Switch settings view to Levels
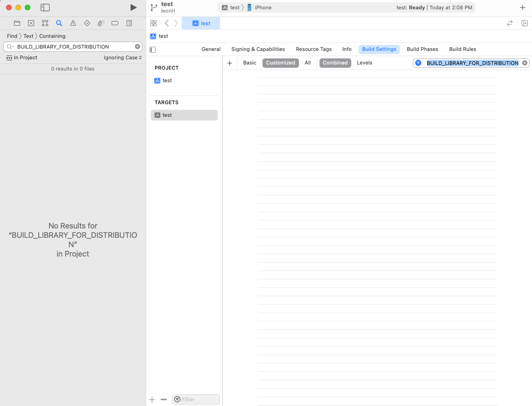 pos(364,63)
